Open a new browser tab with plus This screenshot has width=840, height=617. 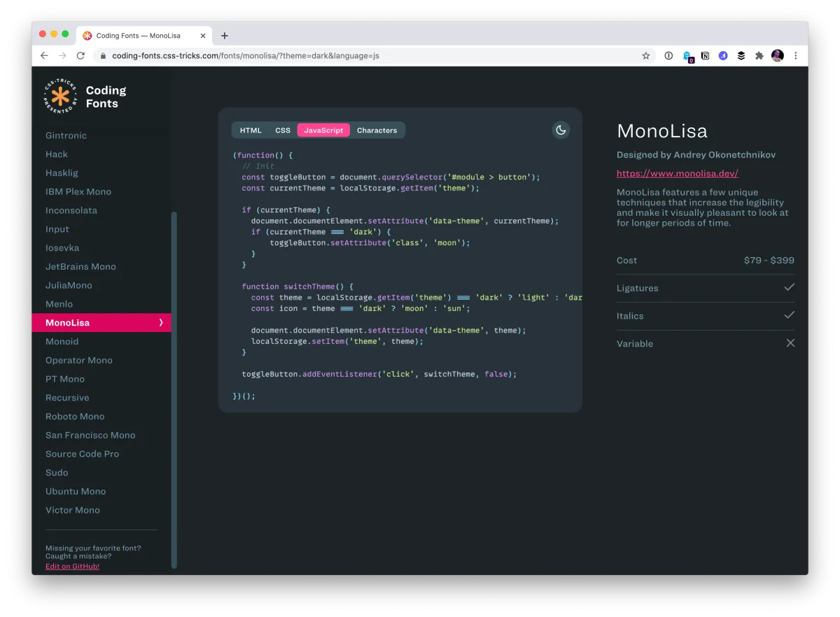(x=225, y=36)
